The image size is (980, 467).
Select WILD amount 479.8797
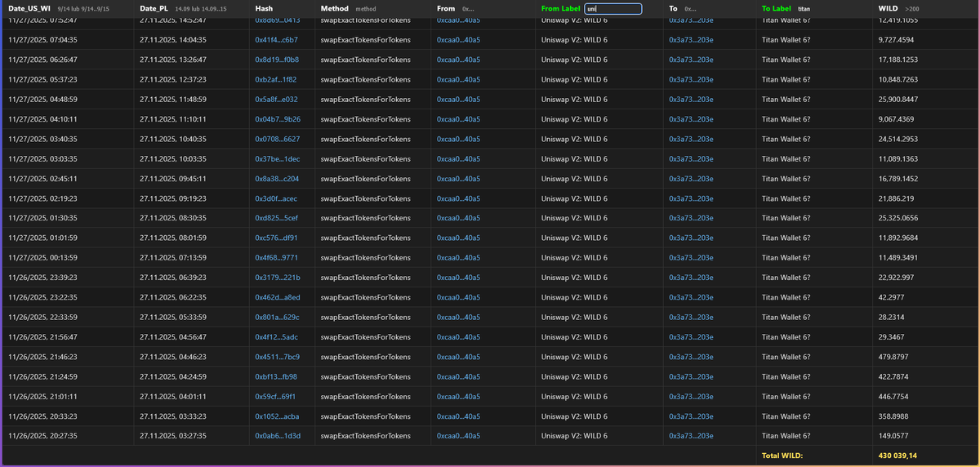coord(893,357)
